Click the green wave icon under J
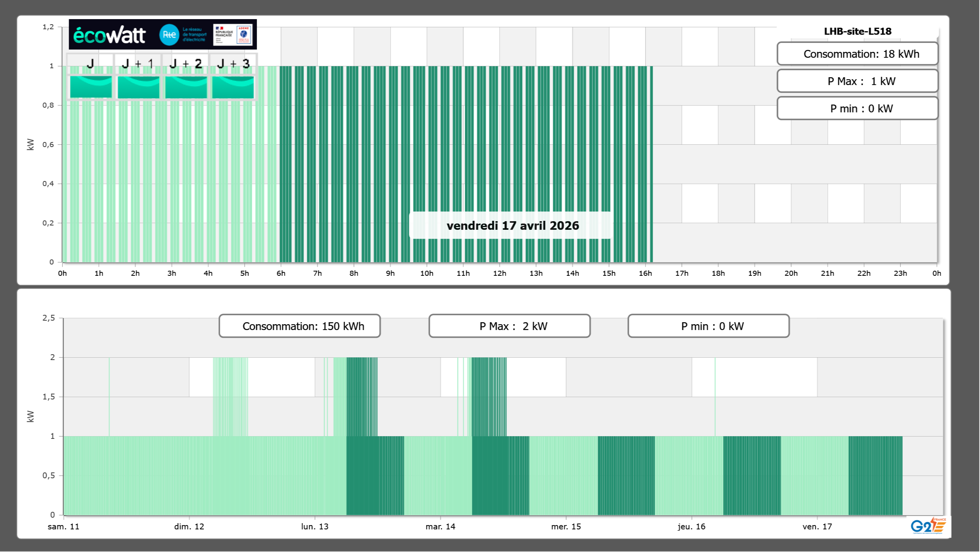This screenshot has width=980, height=552. (91, 87)
